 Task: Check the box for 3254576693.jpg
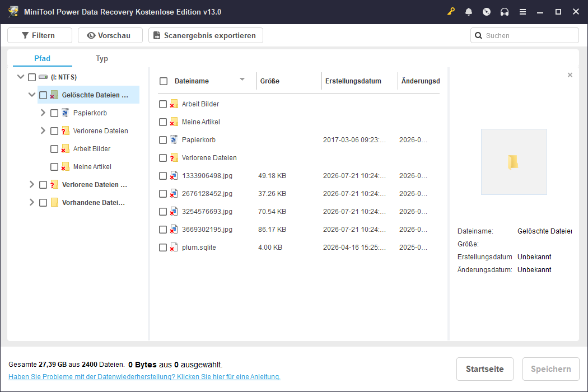click(163, 212)
